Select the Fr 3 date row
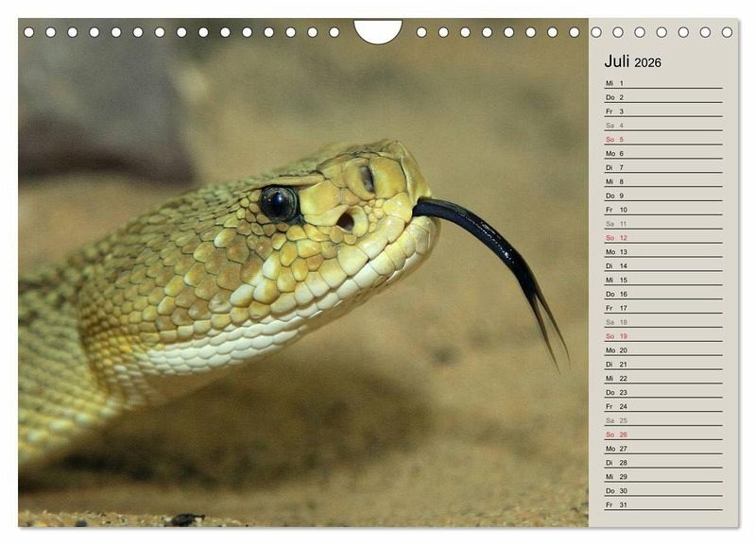Viewport: 756px width, 545px height. pyautogui.click(x=663, y=111)
